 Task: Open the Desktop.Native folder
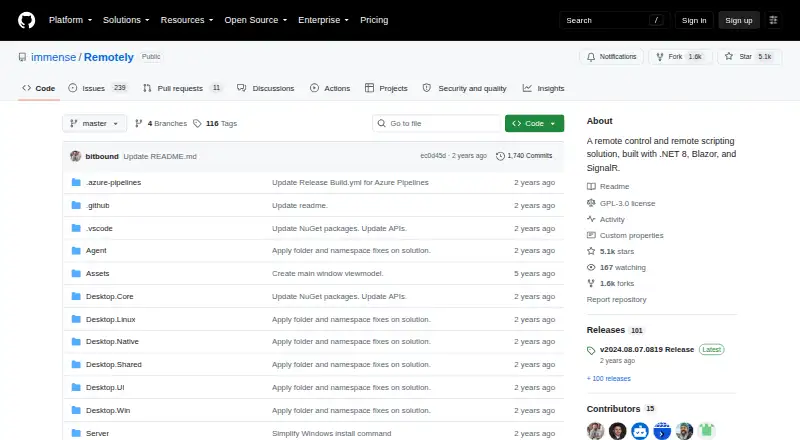point(112,341)
